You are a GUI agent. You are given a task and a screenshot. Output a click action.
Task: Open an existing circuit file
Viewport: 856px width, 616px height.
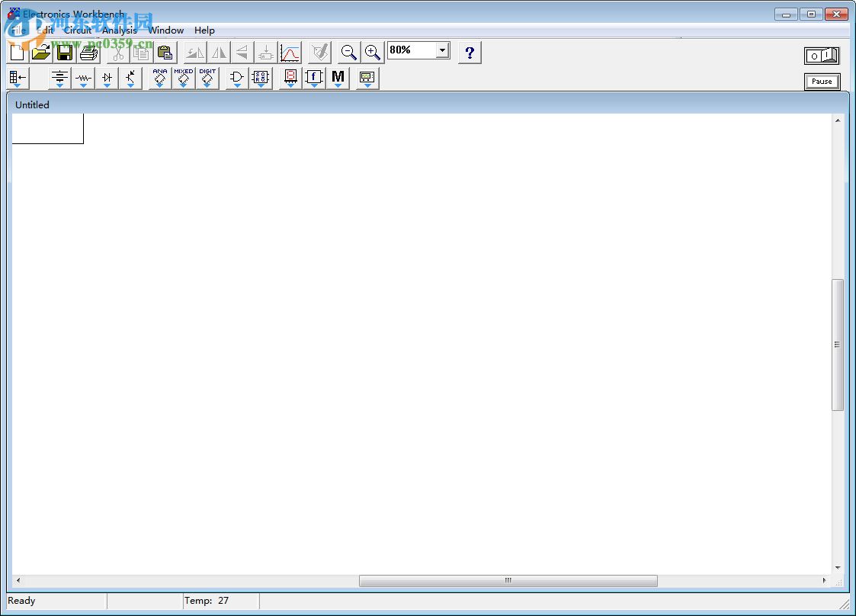(x=41, y=53)
